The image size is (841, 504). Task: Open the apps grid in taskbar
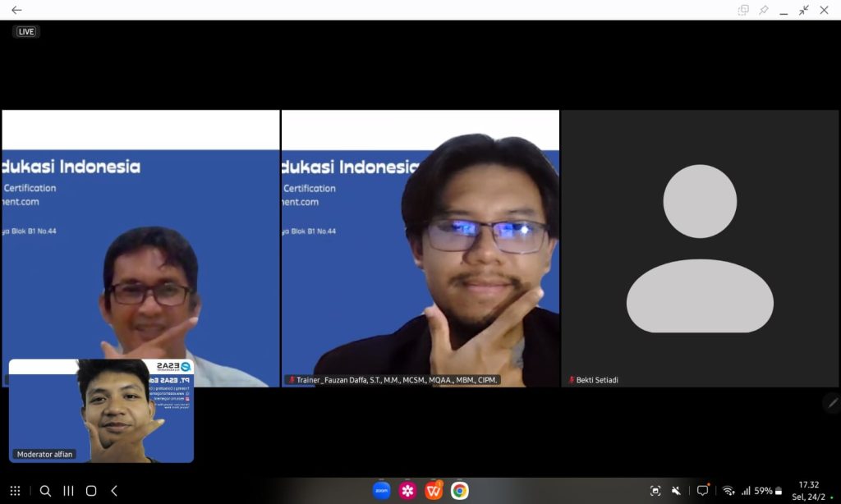click(x=15, y=491)
